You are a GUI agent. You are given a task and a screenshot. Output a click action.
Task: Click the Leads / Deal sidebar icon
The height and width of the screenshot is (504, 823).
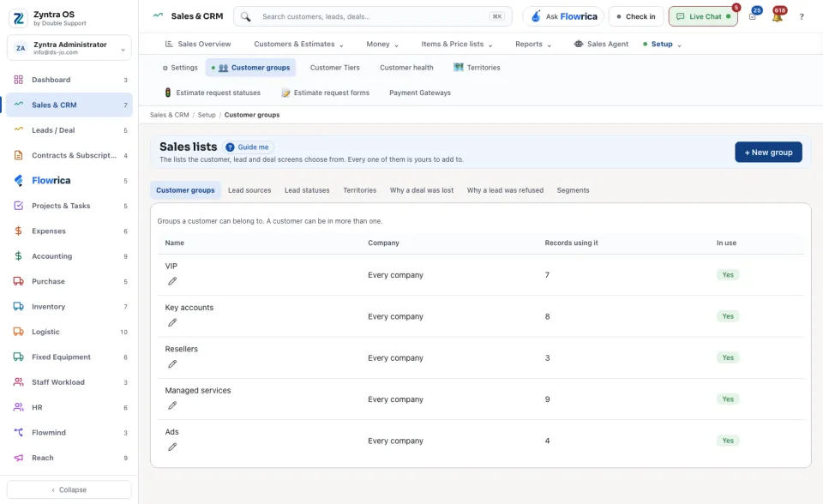[18, 129]
